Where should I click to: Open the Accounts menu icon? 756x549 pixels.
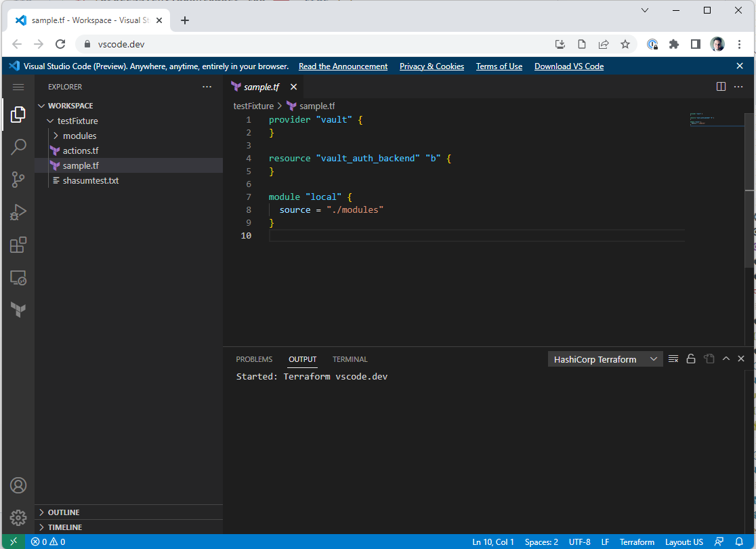[x=18, y=485]
